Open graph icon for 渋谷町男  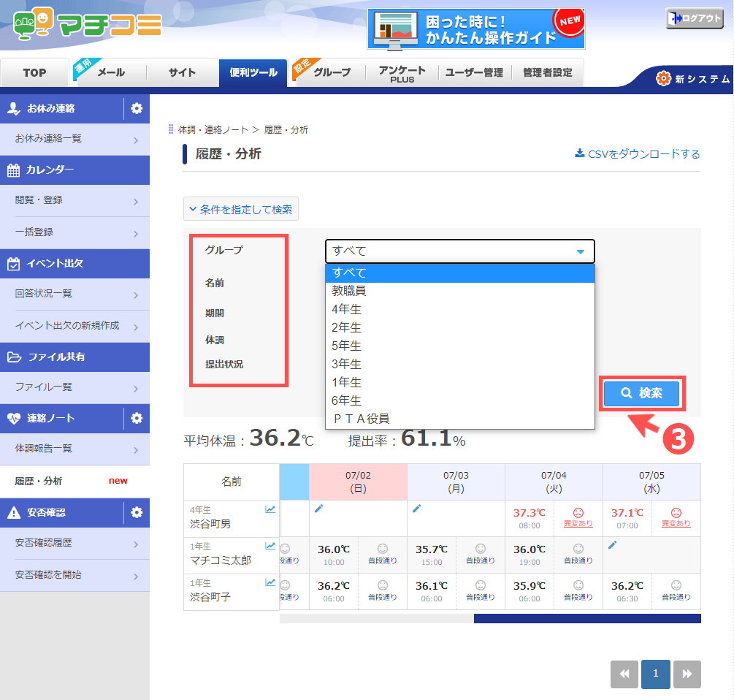coord(270,509)
